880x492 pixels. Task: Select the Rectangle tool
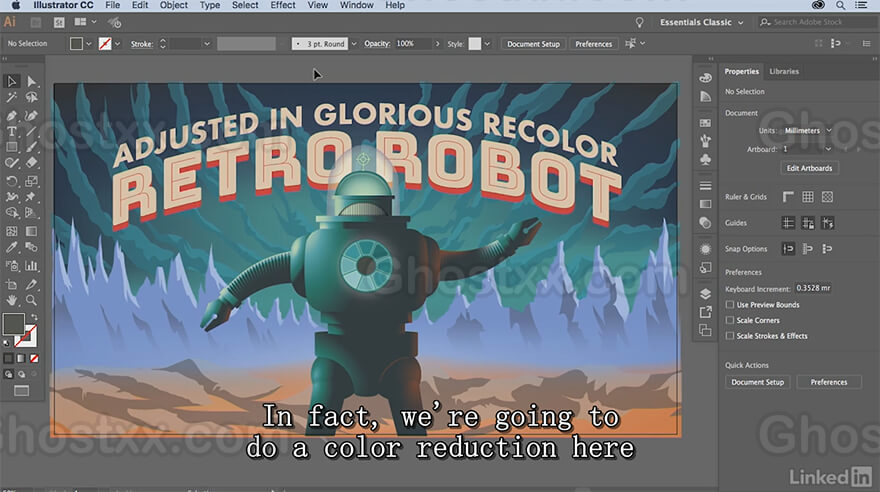click(x=11, y=147)
